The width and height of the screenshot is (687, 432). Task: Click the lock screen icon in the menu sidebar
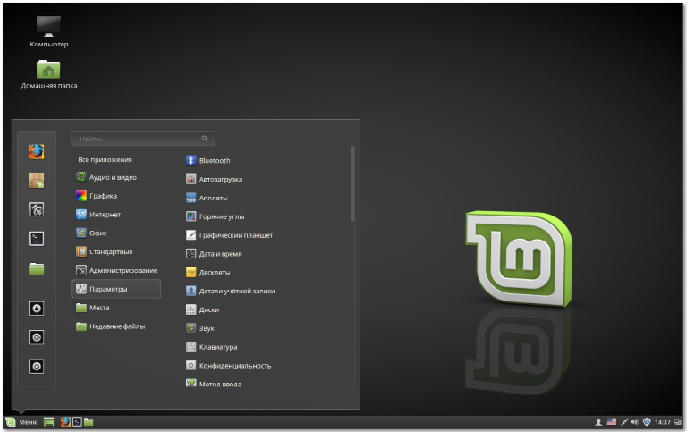pyautogui.click(x=37, y=309)
